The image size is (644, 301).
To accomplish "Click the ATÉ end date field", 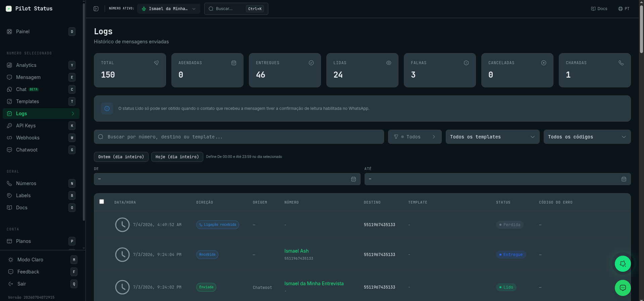I will click(x=497, y=179).
